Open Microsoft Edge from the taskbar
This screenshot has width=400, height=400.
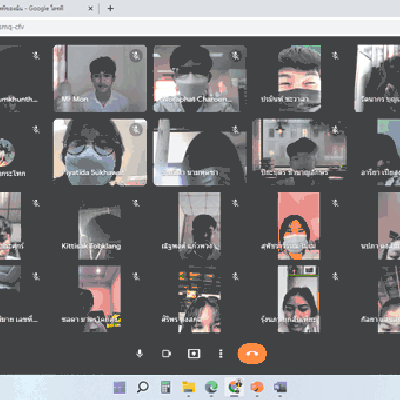tap(211, 387)
